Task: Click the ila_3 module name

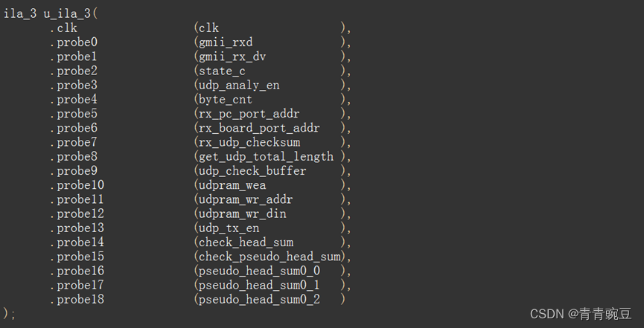Action: (x=20, y=14)
